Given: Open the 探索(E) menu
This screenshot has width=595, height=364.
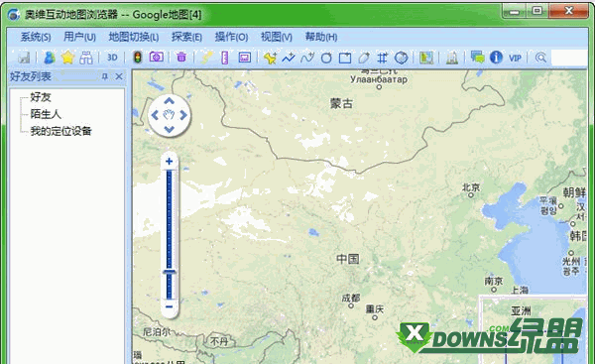Looking at the screenshot, I should 186,37.
